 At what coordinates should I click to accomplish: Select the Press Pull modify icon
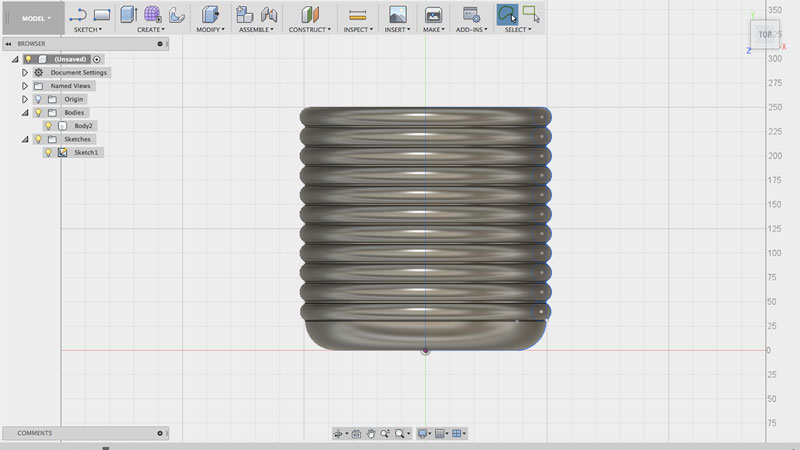tap(210, 14)
